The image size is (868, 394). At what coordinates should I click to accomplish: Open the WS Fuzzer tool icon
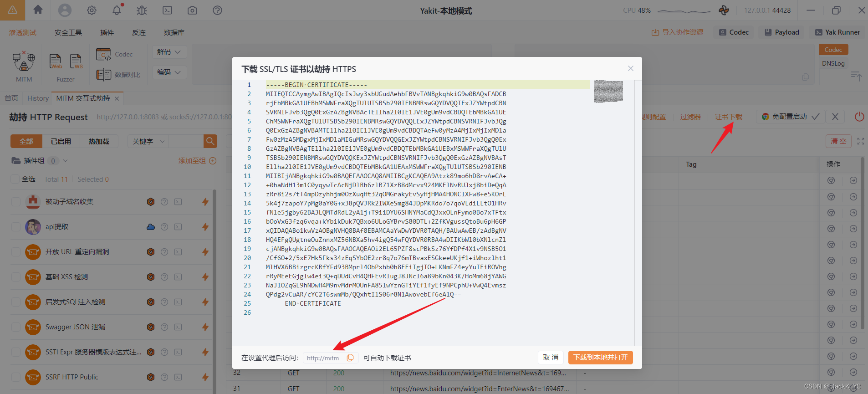click(x=76, y=61)
